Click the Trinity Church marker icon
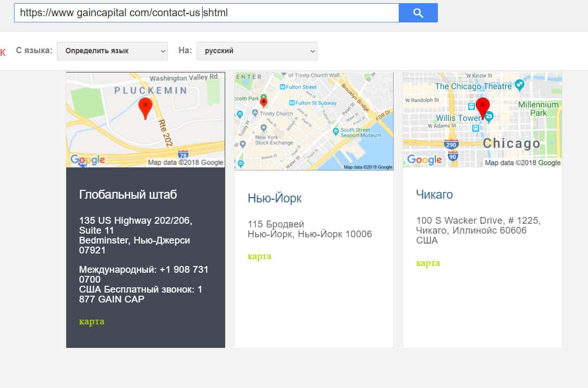This screenshot has height=388, width=588. [255, 113]
